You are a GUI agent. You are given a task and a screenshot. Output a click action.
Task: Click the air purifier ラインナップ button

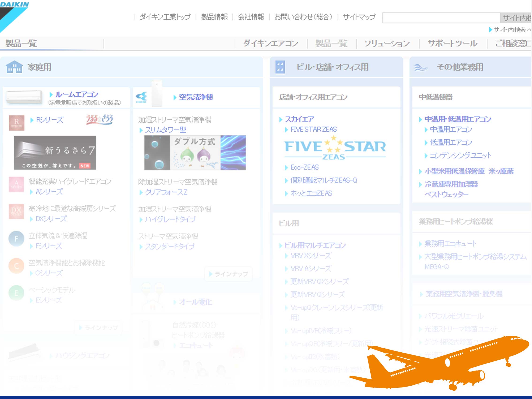point(228,274)
